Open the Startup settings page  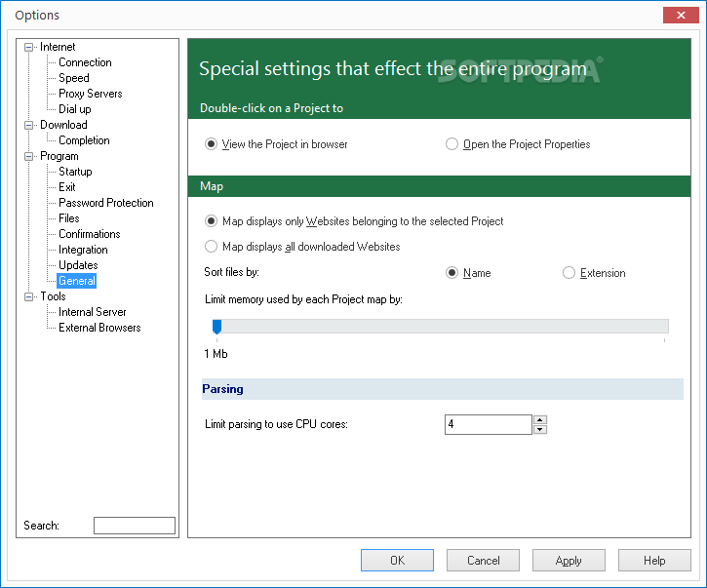75,172
